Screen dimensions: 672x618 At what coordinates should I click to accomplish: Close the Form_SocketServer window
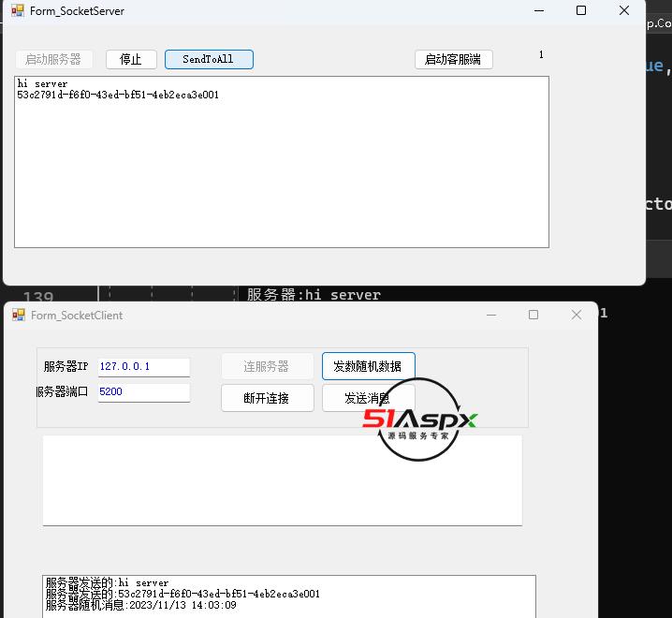pyautogui.click(x=624, y=10)
